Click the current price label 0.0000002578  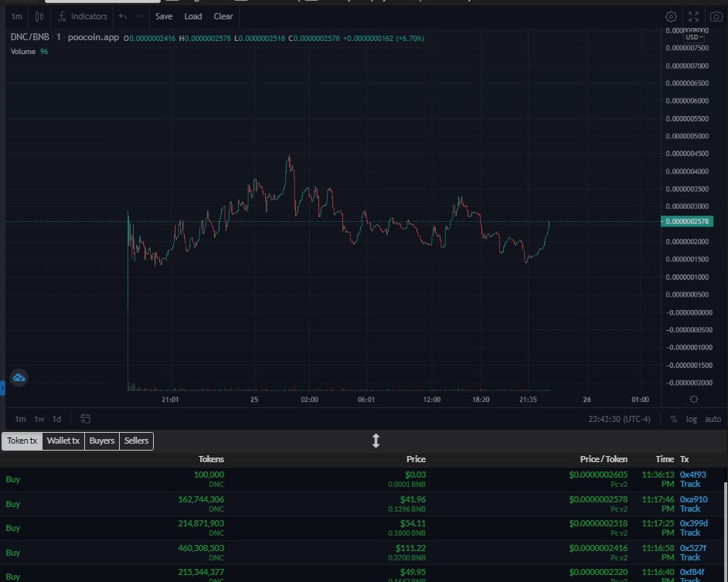coord(687,222)
